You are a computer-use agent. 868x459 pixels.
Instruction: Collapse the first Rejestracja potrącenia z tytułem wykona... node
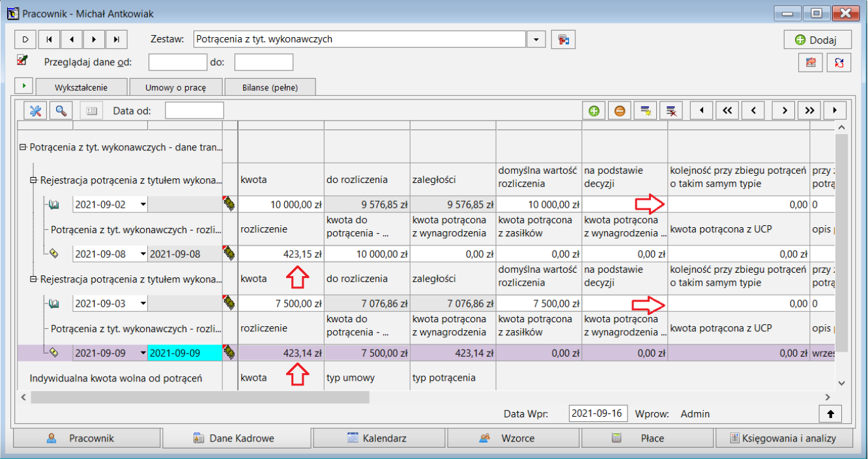(34, 180)
